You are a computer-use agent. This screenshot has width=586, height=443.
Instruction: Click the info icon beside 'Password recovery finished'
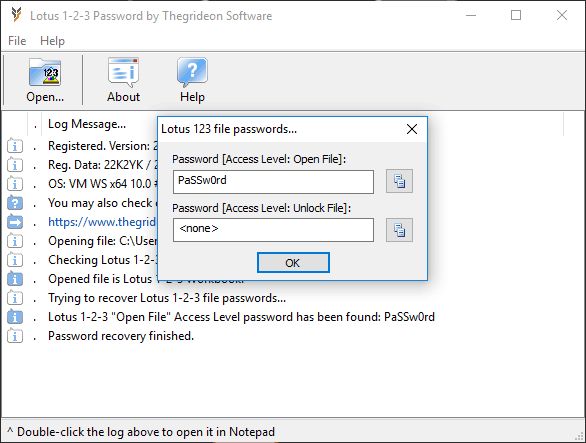(x=15, y=336)
